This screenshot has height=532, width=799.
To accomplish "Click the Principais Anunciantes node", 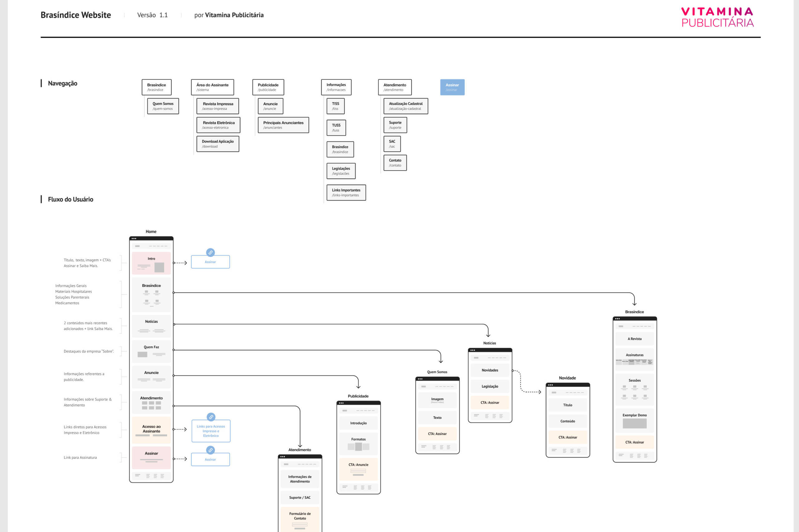I will click(x=283, y=125).
